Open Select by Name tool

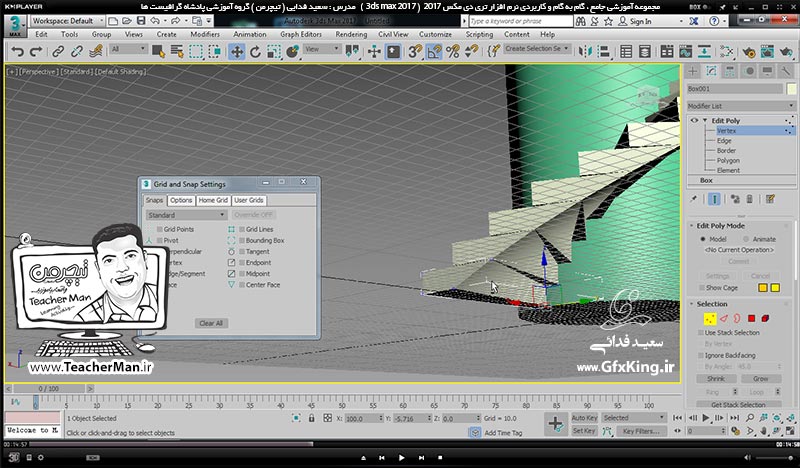[177, 52]
